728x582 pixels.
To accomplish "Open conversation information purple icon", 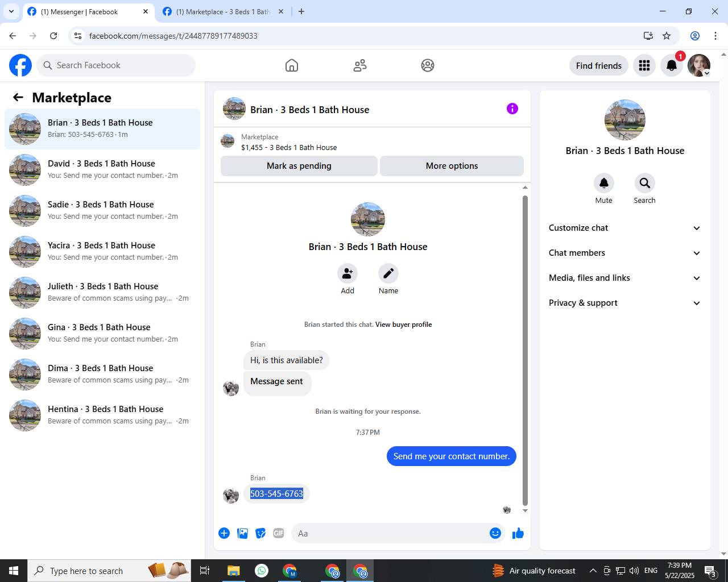I will click(512, 109).
